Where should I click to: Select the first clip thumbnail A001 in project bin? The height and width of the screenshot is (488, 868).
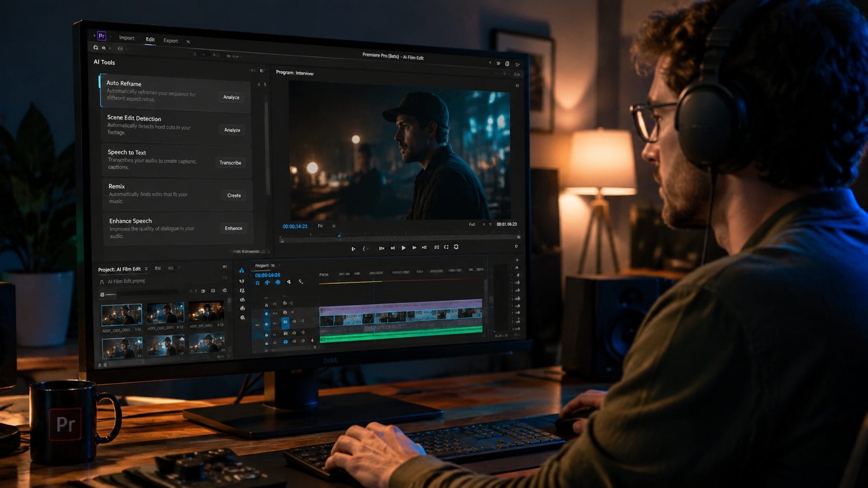[122, 314]
